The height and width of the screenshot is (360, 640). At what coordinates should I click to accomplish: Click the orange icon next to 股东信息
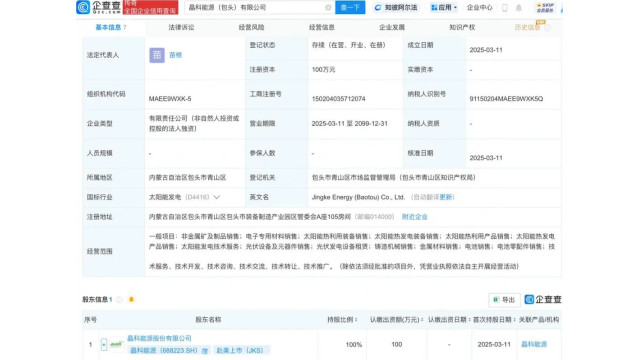pyautogui.click(x=131, y=300)
